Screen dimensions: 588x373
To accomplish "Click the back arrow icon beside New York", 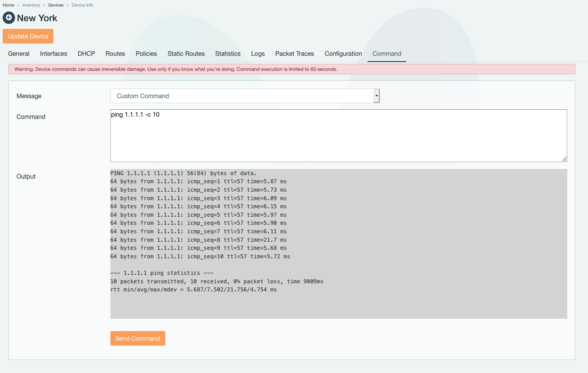I will pos(9,18).
